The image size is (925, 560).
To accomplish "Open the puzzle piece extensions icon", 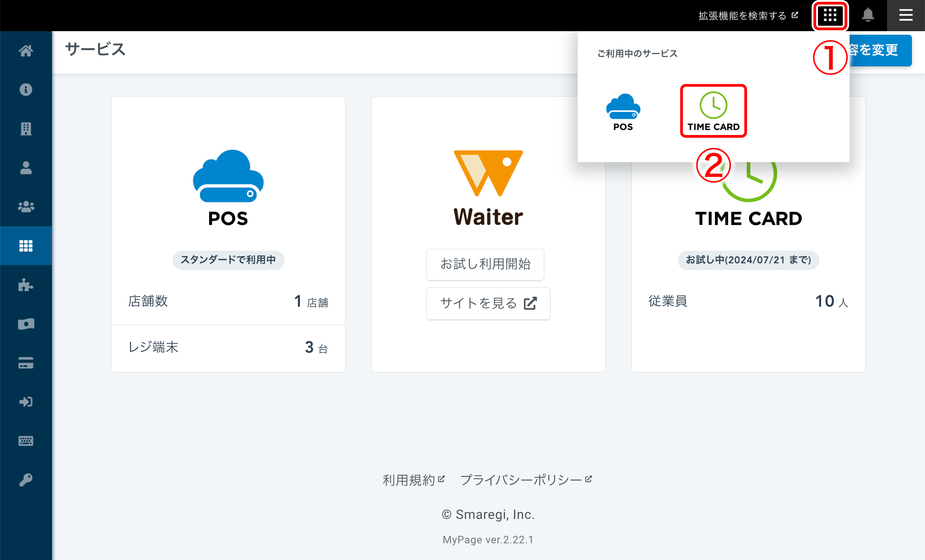I will tap(26, 285).
